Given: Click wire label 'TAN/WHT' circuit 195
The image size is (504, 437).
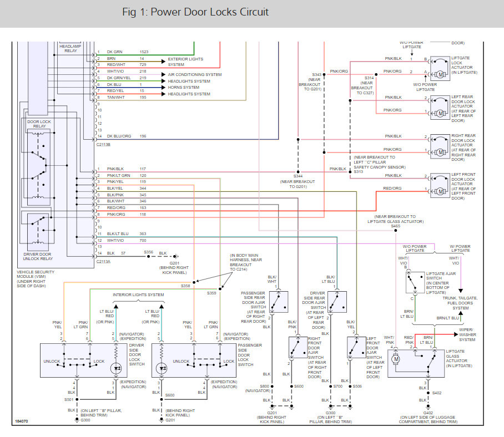Looking at the screenshot, I should point(115,97).
